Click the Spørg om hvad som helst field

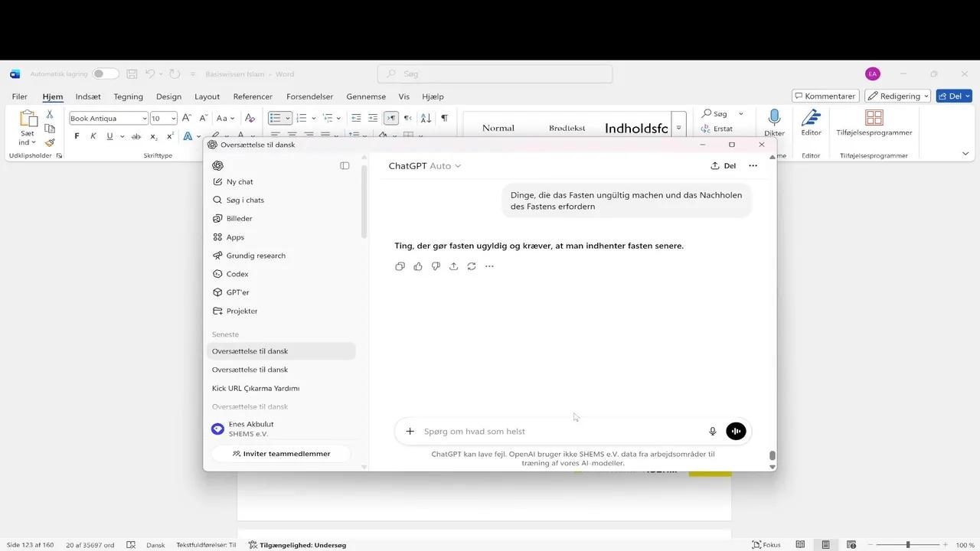pyautogui.click(x=559, y=432)
